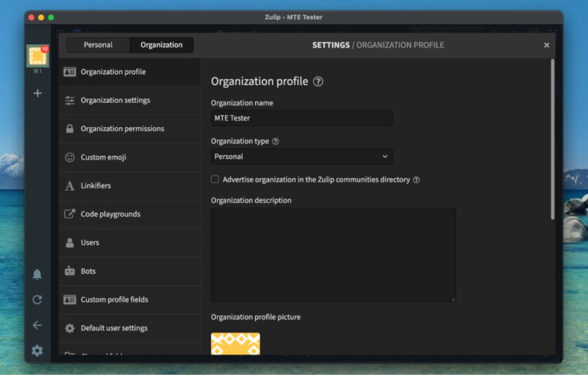Open the Linkifiers settings page

[x=96, y=186]
